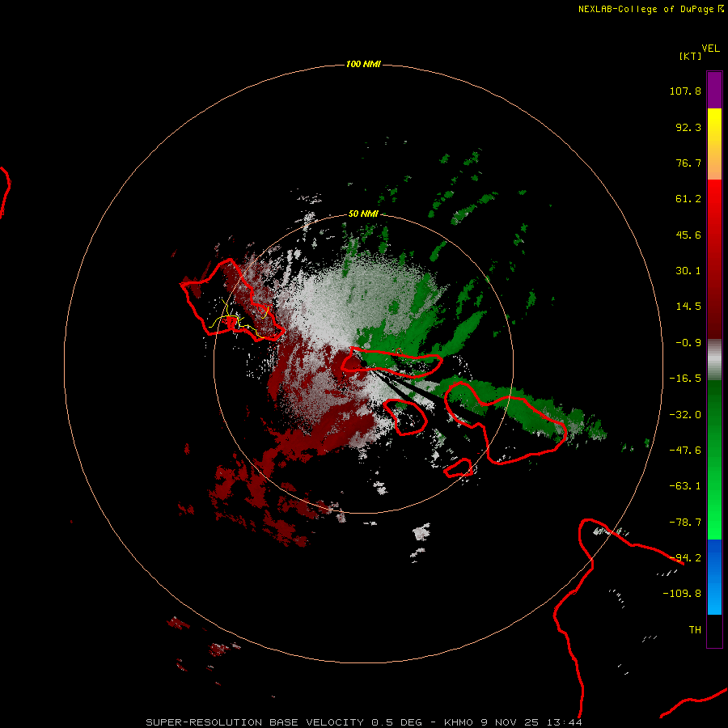Click the 50 NMI range ring label
The image size is (728, 728).
[363, 214]
